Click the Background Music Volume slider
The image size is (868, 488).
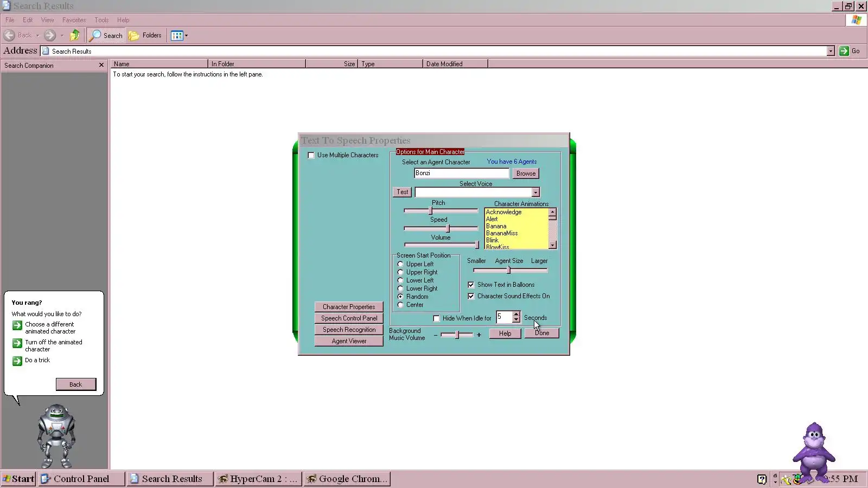(457, 335)
